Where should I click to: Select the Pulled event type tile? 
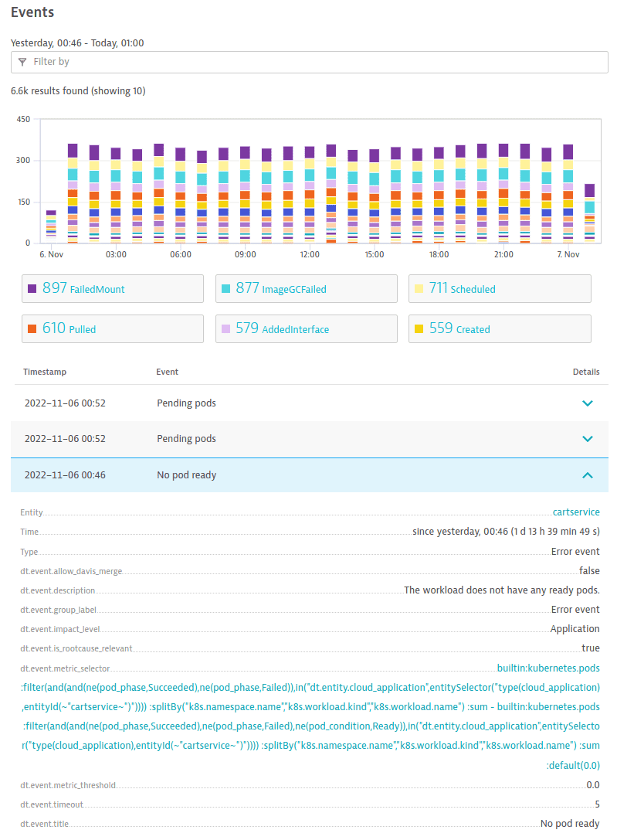point(113,329)
